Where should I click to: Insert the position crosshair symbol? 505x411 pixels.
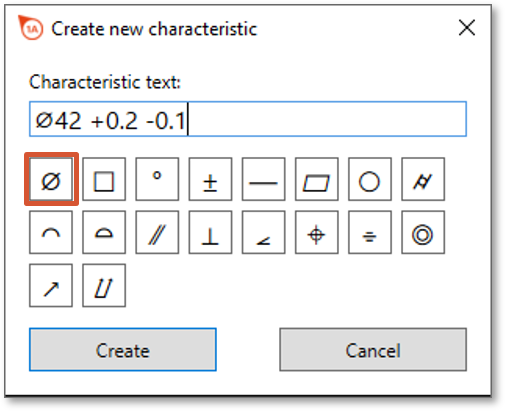(317, 232)
